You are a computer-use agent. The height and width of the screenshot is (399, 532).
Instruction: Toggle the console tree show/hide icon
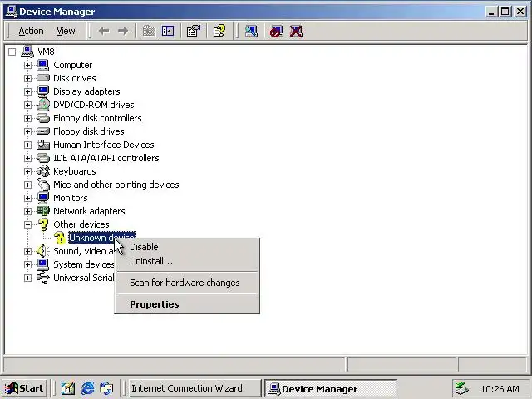coord(168,32)
